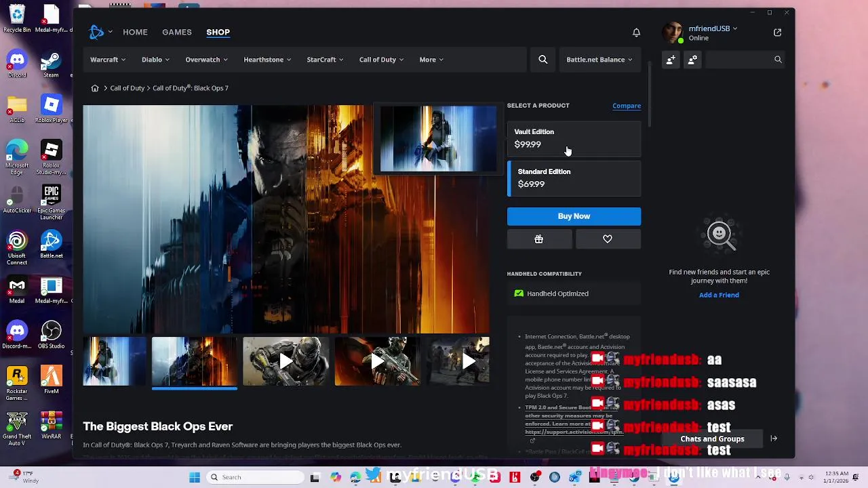Expand the Call of Duty nav dropdown
This screenshot has width=868, height=488.
tap(381, 60)
